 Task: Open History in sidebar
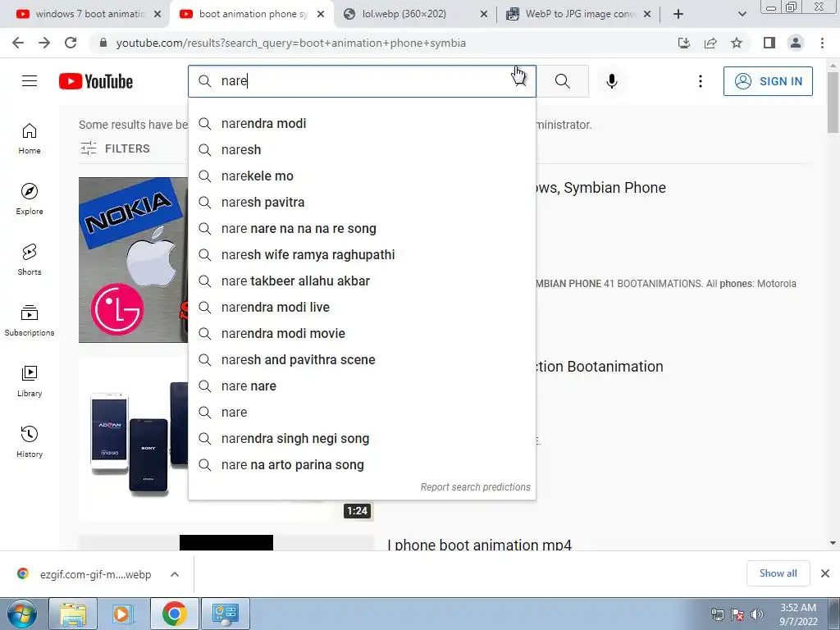30,441
